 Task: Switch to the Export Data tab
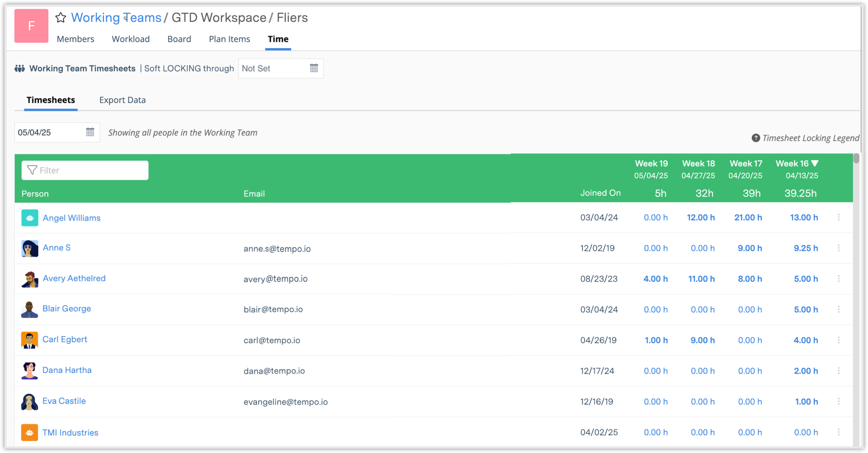[x=122, y=100]
